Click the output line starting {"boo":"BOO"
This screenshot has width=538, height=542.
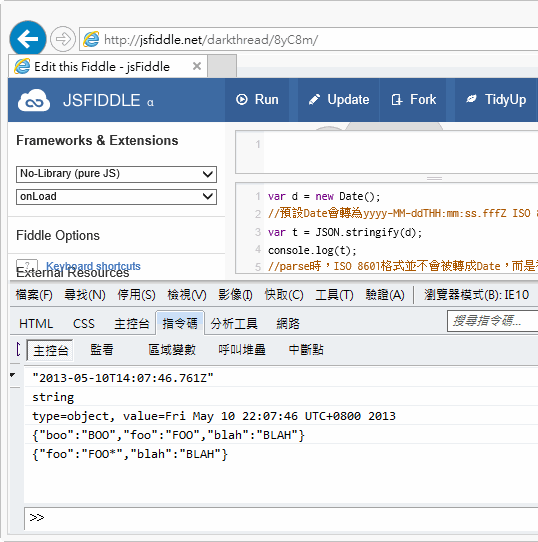tap(168, 435)
